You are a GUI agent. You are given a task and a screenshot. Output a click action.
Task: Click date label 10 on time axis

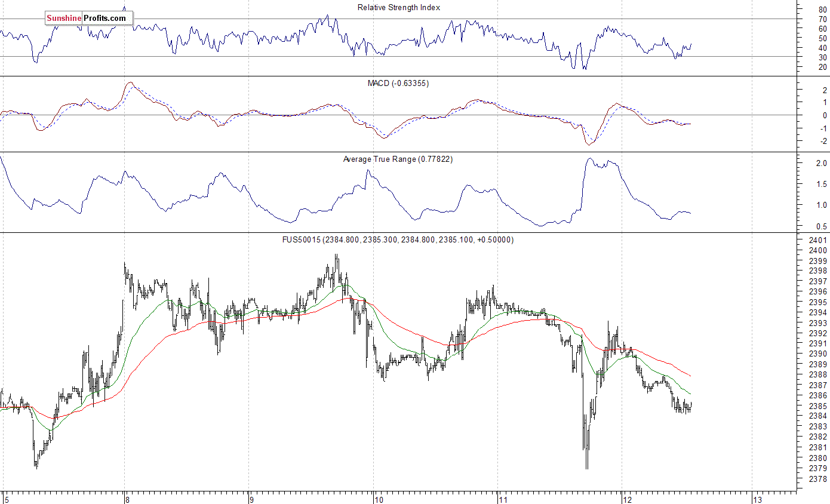tap(380, 499)
